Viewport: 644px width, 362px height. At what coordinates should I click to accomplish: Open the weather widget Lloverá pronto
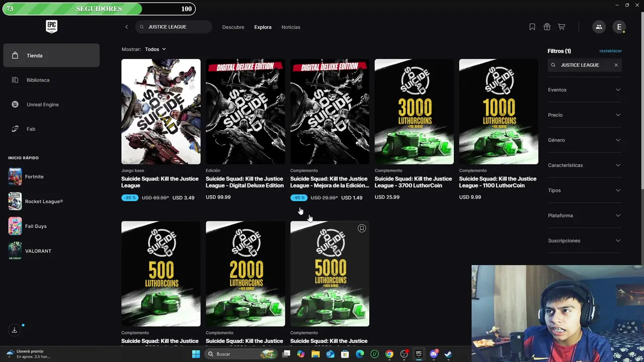29,354
